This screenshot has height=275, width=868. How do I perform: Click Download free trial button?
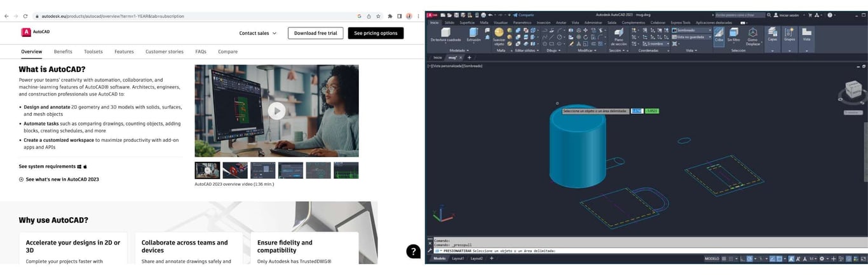pyautogui.click(x=316, y=33)
